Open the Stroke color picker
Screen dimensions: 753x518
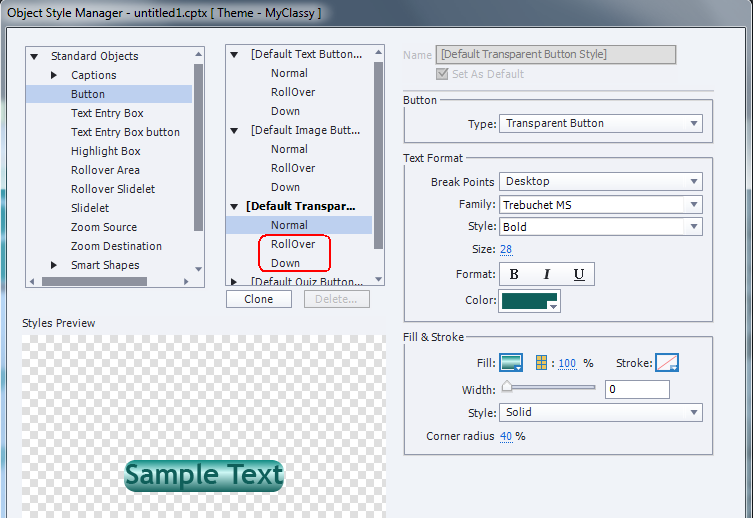click(665, 363)
